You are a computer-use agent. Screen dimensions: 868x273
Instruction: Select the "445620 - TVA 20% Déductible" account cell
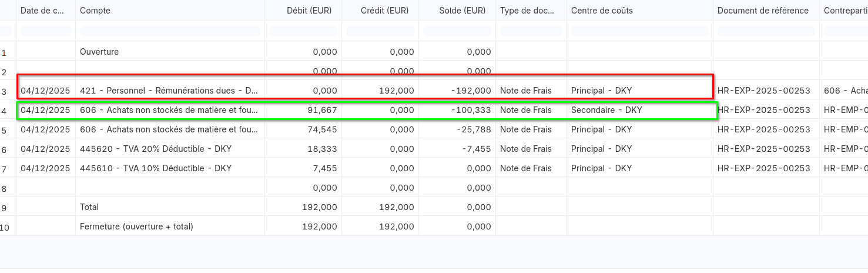pos(156,149)
